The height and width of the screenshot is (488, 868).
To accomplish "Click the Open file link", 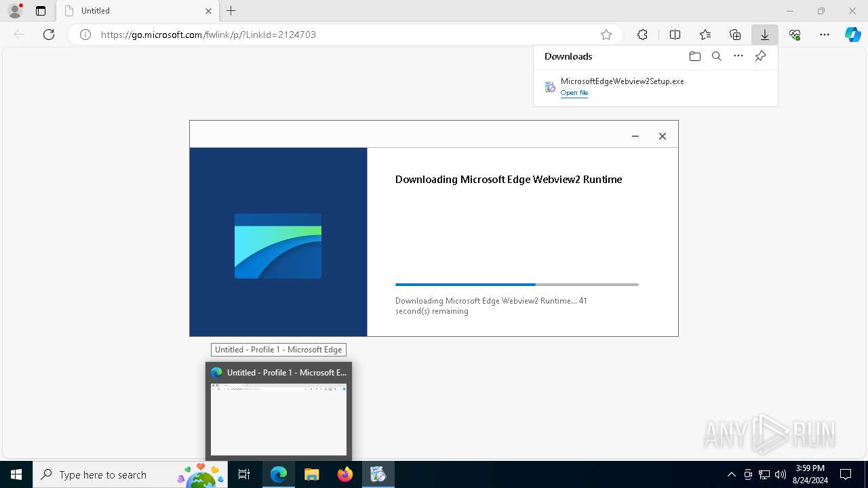I will 574,93.
